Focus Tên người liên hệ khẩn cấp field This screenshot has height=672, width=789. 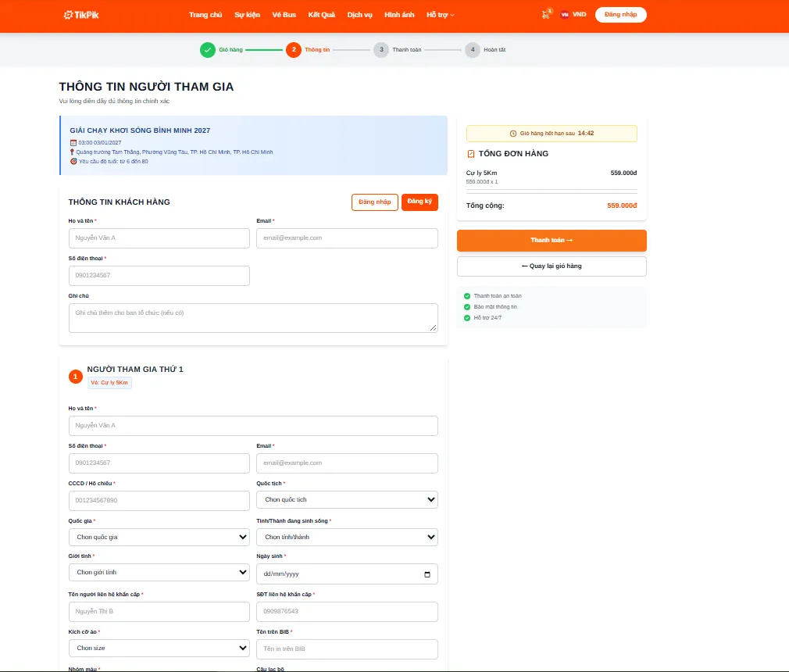[x=159, y=612]
